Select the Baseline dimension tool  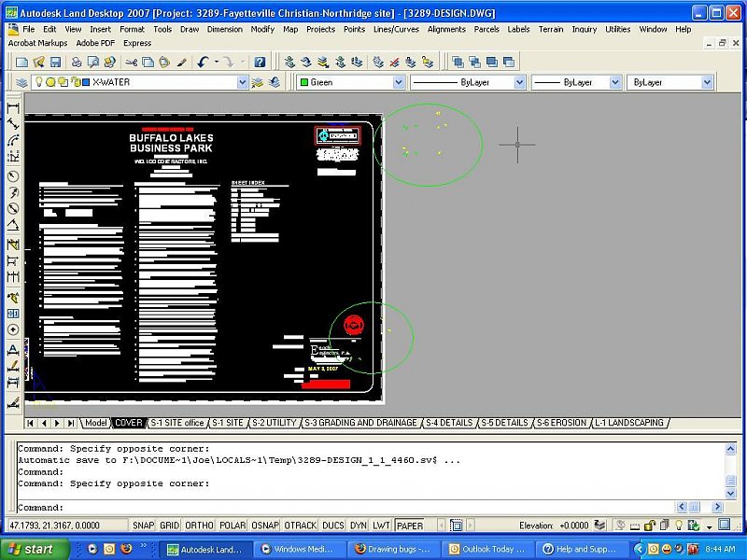13,260
